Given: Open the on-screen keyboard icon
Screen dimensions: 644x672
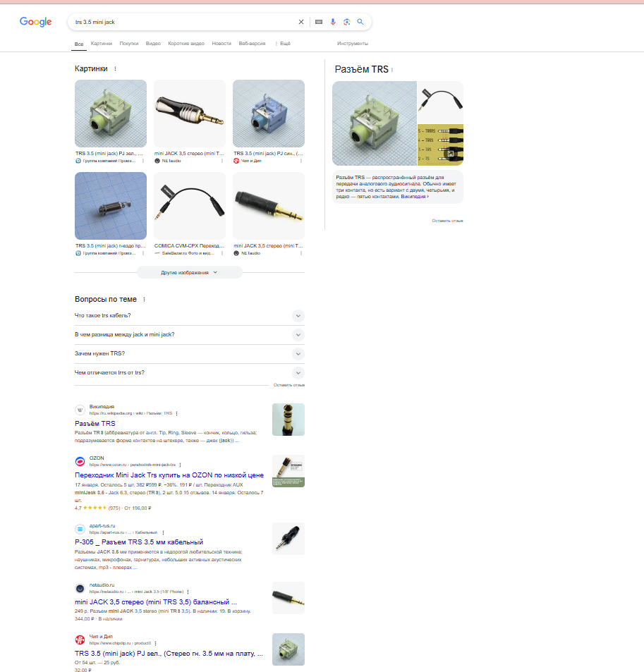Looking at the screenshot, I should 319,22.
